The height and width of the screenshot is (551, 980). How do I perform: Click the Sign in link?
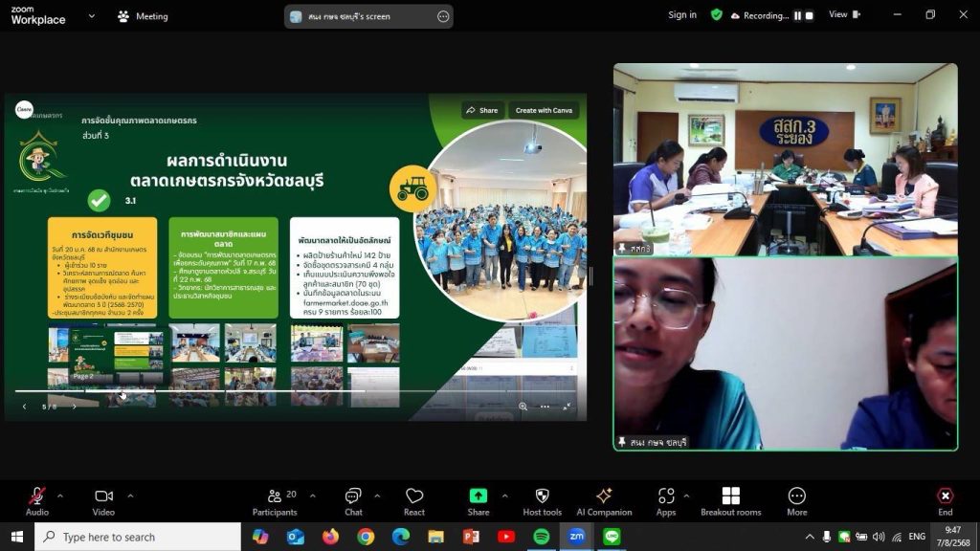pyautogui.click(x=682, y=15)
